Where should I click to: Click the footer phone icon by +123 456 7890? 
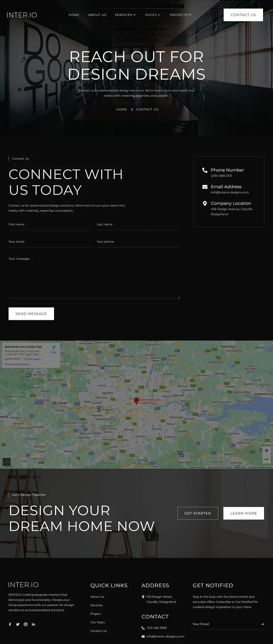coord(143,628)
